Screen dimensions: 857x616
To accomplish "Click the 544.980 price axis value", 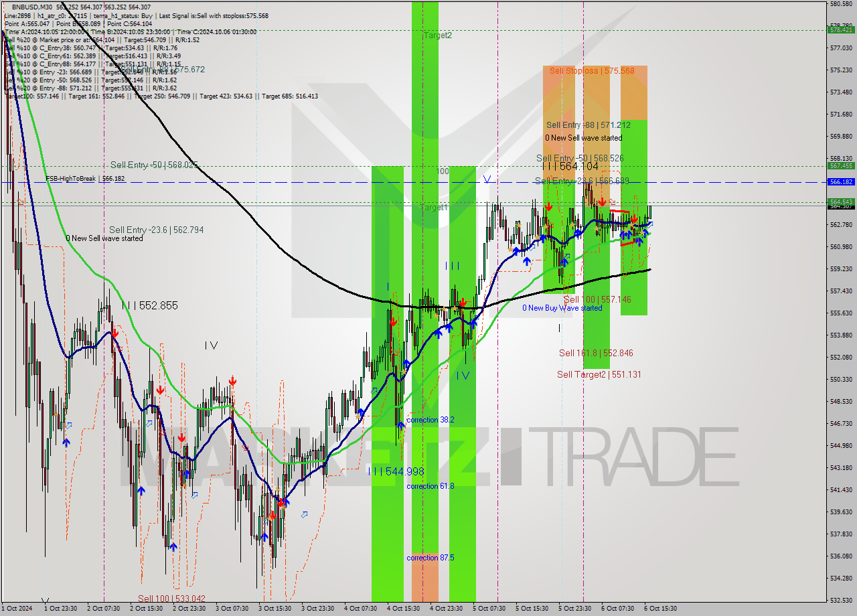I will [x=841, y=445].
